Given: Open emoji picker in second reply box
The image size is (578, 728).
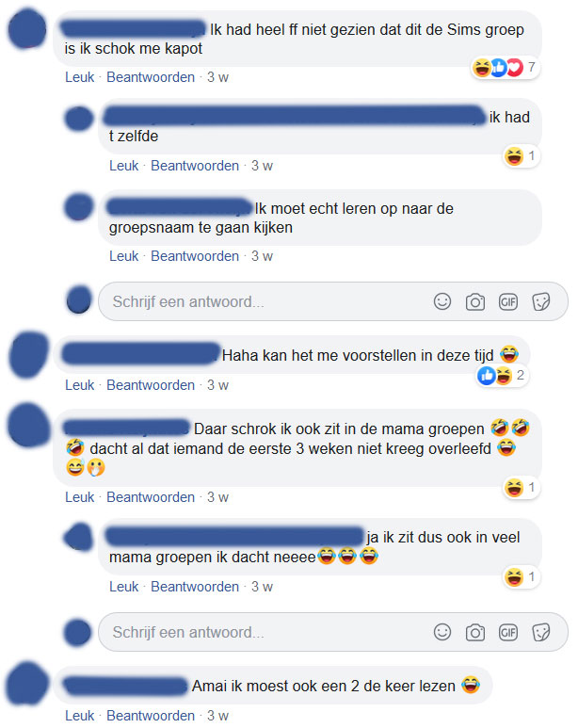Looking at the screenshot, I should [442, 632].
